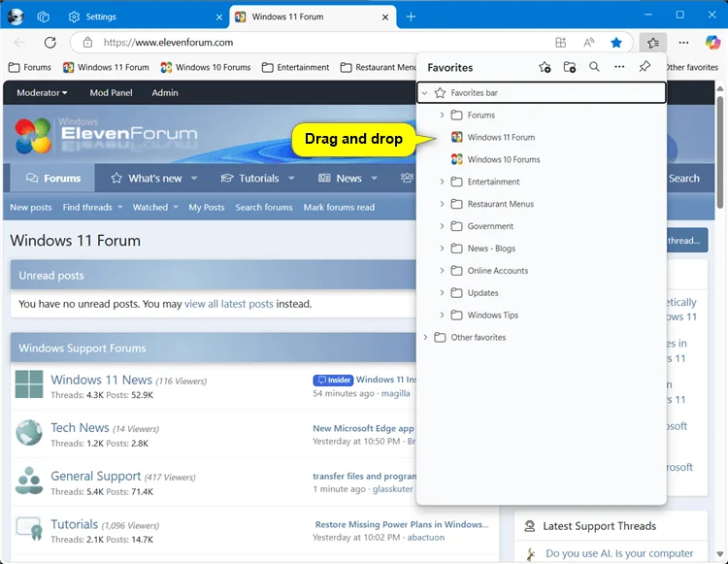Open Entertainment folder on favorites bar
728x564 pixels.
click(295, 67)
